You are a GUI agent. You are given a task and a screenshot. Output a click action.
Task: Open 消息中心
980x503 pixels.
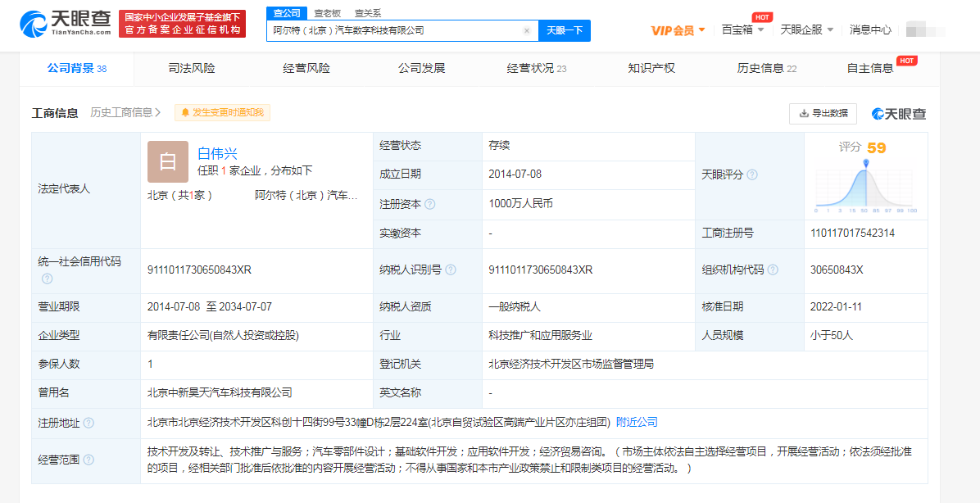click(x=870, y=29)
